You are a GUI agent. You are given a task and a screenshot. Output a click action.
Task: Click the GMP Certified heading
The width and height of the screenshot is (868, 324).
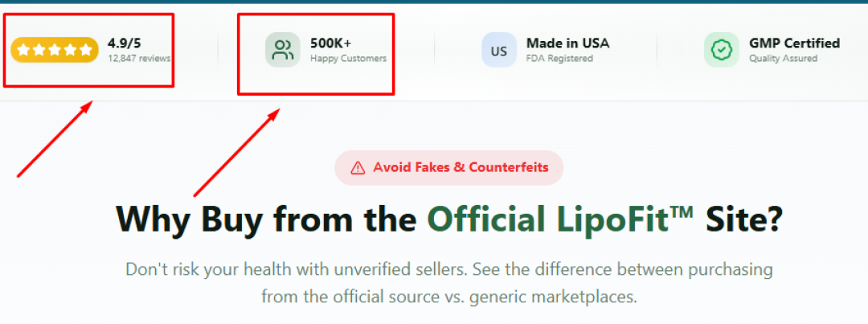[x=794, y=43]
